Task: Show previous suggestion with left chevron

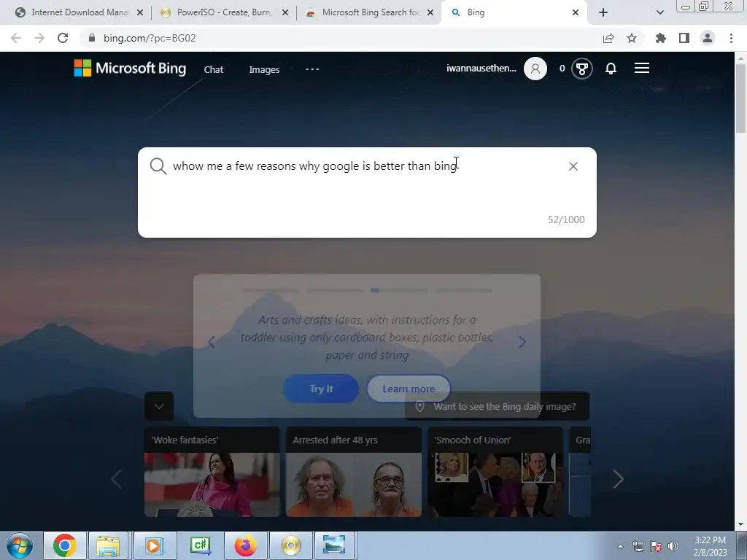Action: [212, 342]
